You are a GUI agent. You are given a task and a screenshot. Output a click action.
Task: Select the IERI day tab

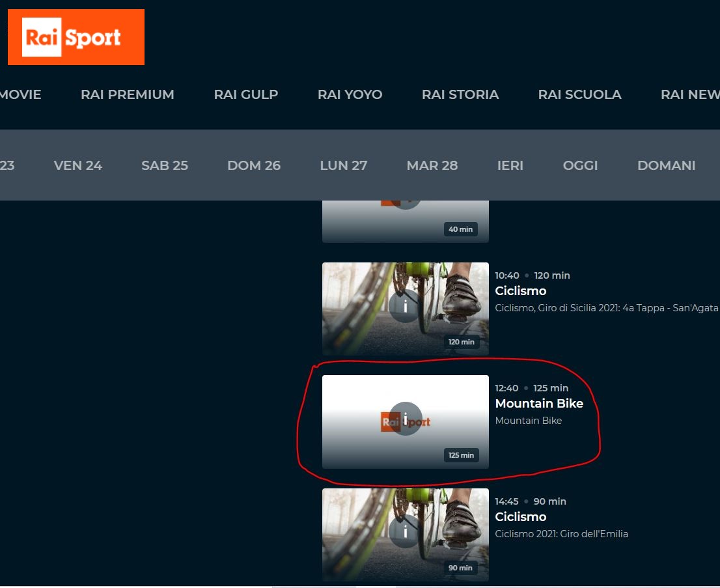coord(510,165)
